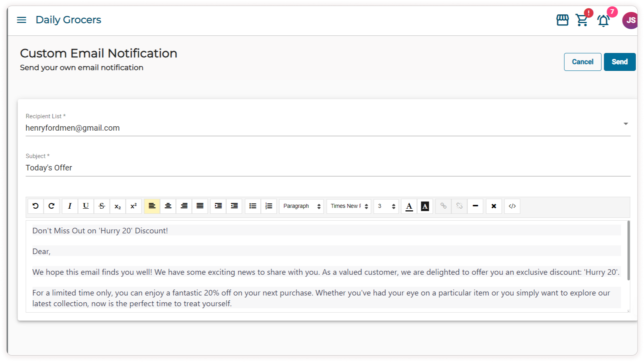This screenshot has height=362, width=644.
Task: Expand the Recipient List dropdown
Action: click(x=626, y=124)
